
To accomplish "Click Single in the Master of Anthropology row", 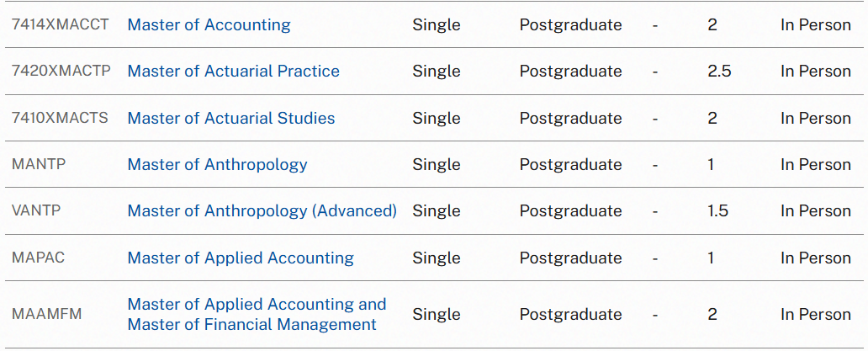I will point(436,165).
